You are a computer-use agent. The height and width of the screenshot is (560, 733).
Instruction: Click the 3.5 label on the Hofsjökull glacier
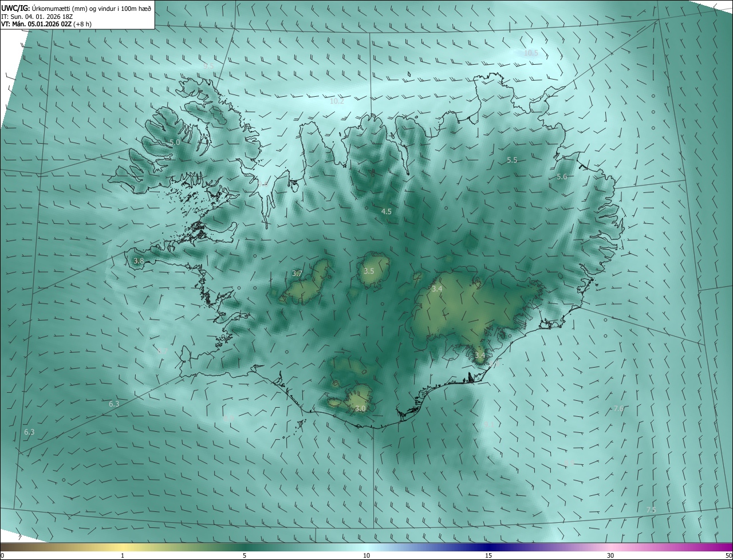tap(369, 271)
